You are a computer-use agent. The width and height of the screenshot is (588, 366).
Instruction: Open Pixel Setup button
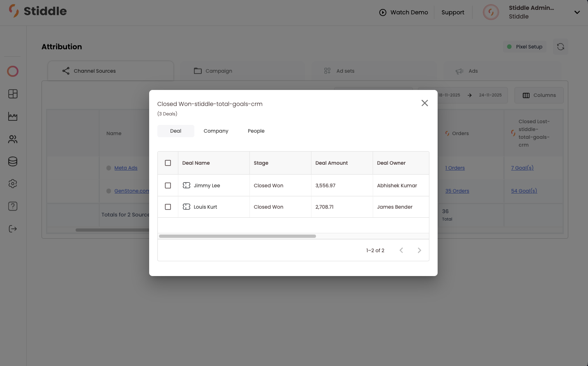coord(525,47)
